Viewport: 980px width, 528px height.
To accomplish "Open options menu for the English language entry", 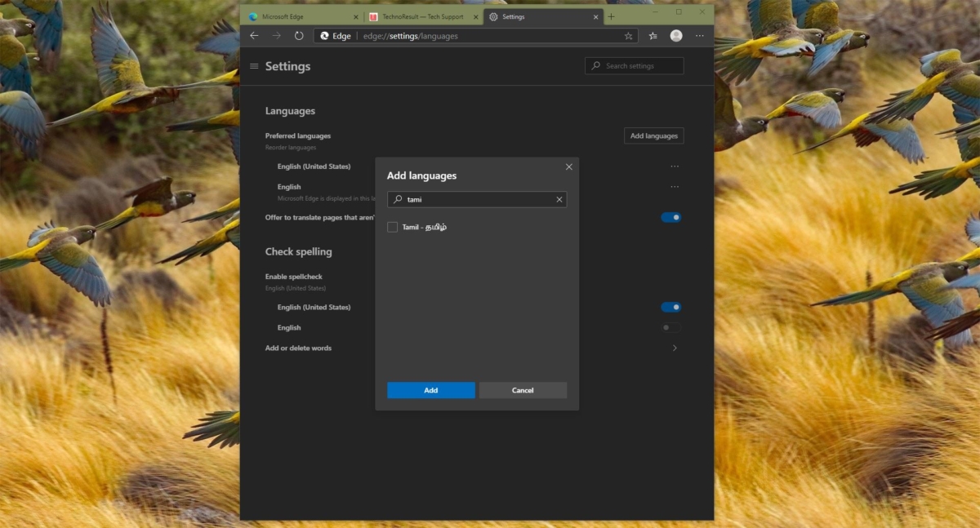I will click(675, 186).
